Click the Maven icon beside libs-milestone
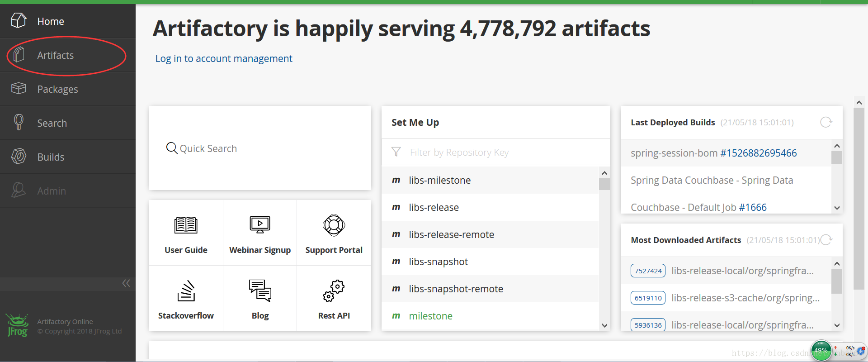 click(x=396, y=180)
